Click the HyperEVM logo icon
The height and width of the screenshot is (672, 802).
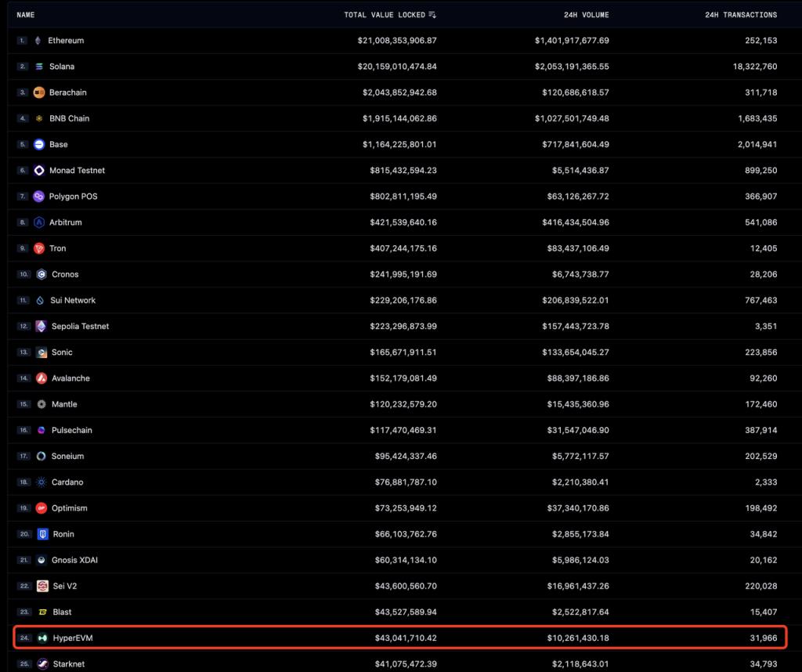pyautogui.click(x=42, y=638)
